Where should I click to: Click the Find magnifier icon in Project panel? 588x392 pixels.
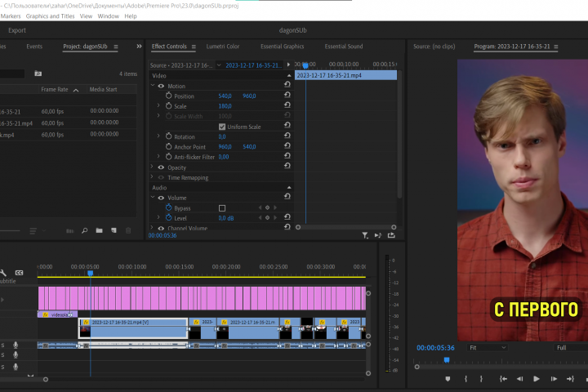point(85,230)
